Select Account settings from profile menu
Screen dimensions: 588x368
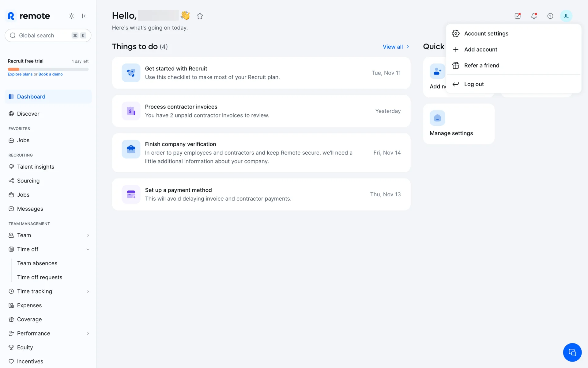(486, 33)
